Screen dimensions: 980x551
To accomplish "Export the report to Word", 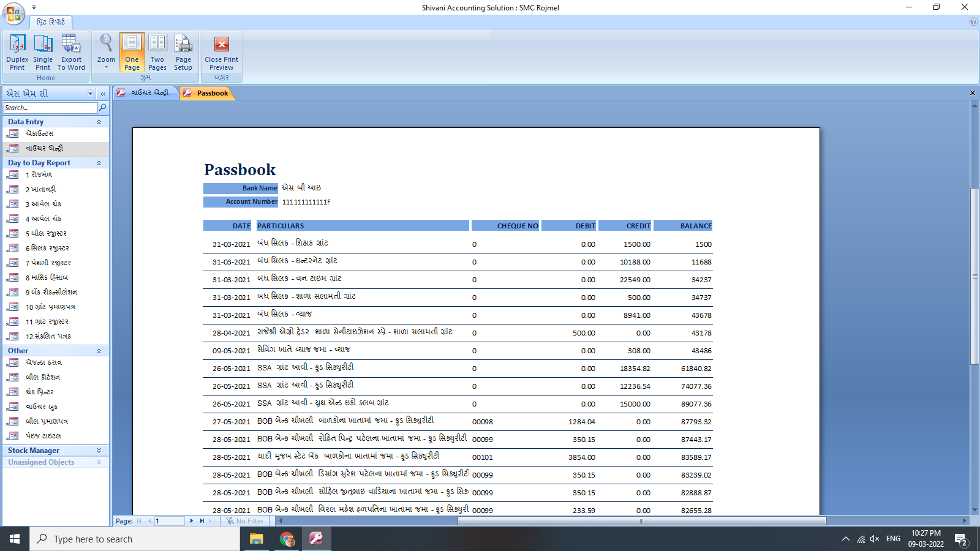I will point(71,52).
